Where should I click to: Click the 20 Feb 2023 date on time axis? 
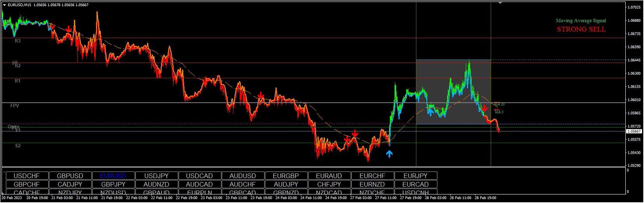12,198
